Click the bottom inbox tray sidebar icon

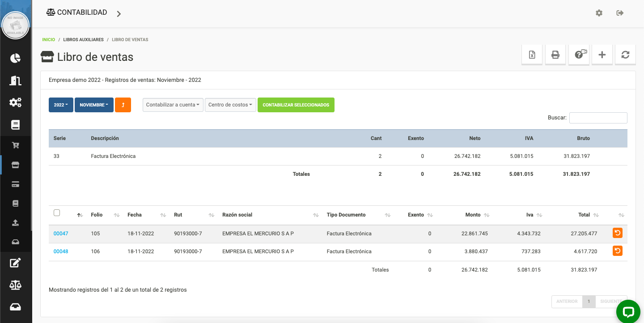pos(16,307)
